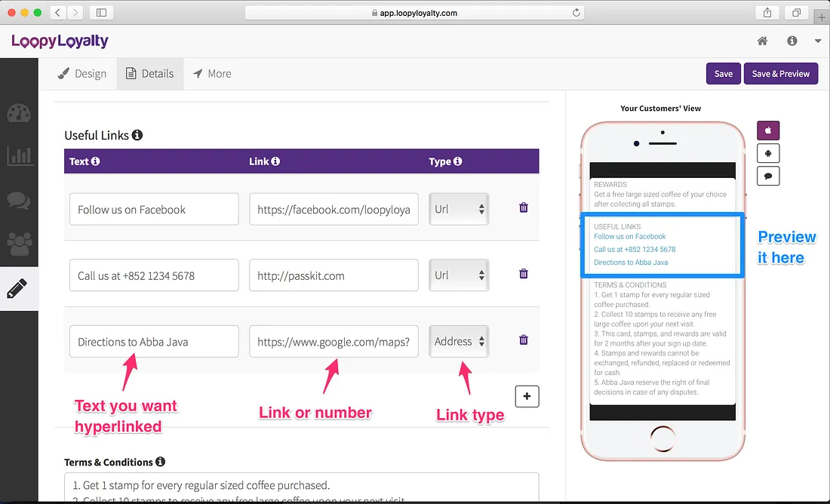Add a new useful link with plus button
This screenshot has height=504, width=830.
(527, 397)
